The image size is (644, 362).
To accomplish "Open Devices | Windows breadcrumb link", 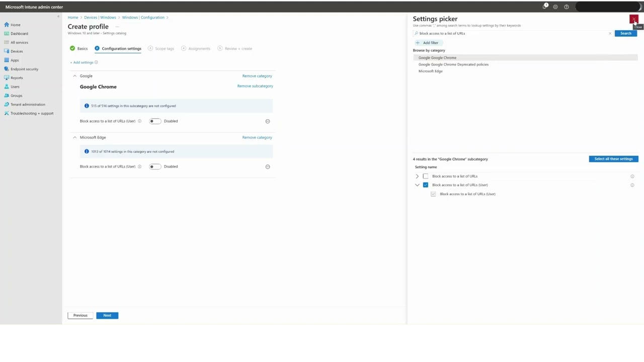I will [x=100, y=18].
